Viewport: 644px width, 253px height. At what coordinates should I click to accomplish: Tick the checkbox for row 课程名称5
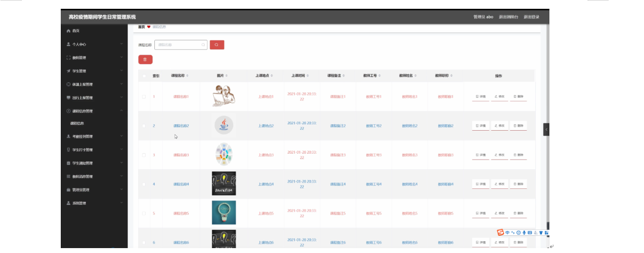click(x=144, y=213)
